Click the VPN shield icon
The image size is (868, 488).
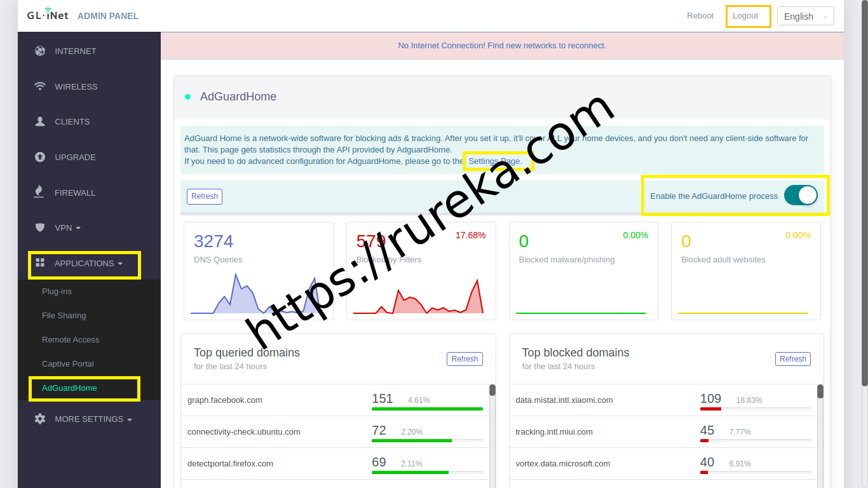click(40, 227)
